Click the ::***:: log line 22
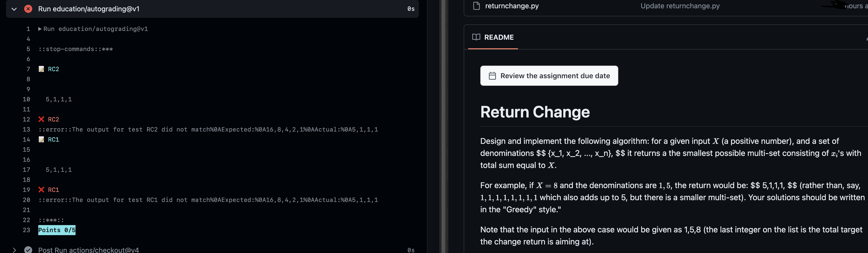This screenshot has width=868, height=253. (x=51, y=220)
